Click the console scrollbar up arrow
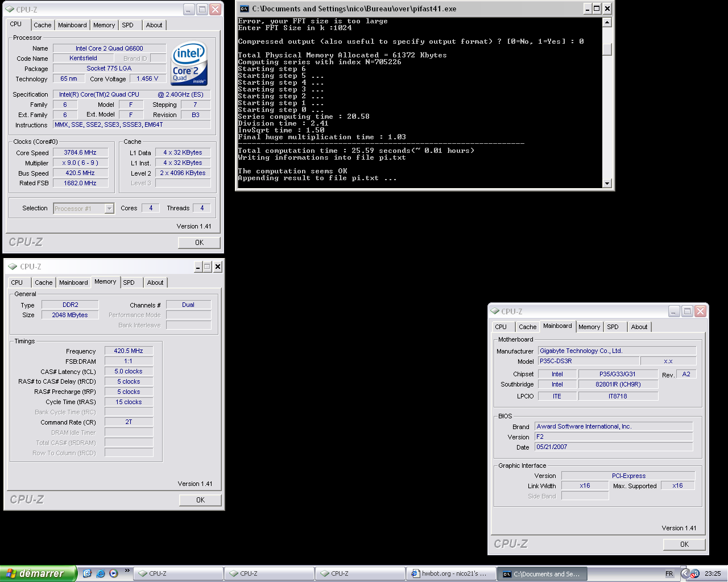Image resolution: width=728 pixels, height=582 pixels. tap(607, 22)
